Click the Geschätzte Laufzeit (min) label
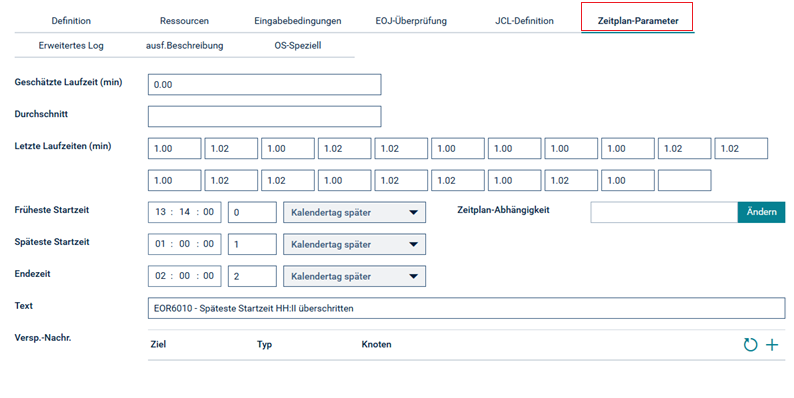This screenshot has width=794, height=398. [x=68, y=82]
